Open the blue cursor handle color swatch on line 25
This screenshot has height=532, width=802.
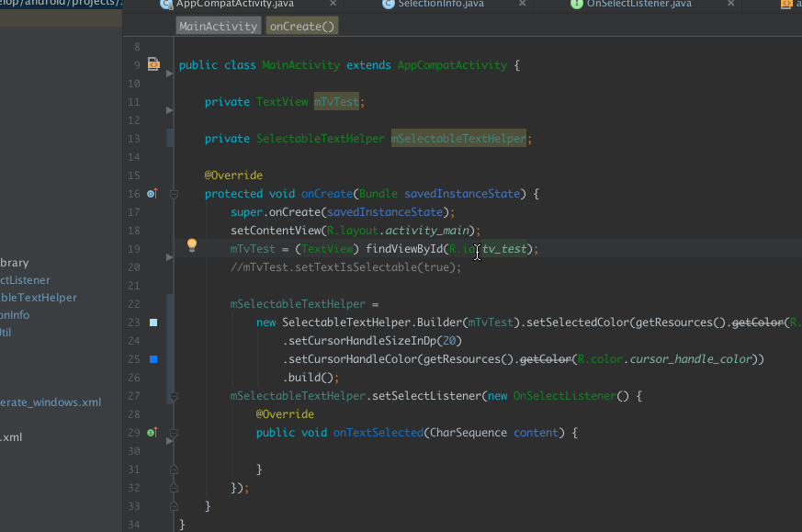(x=153, y=359)
